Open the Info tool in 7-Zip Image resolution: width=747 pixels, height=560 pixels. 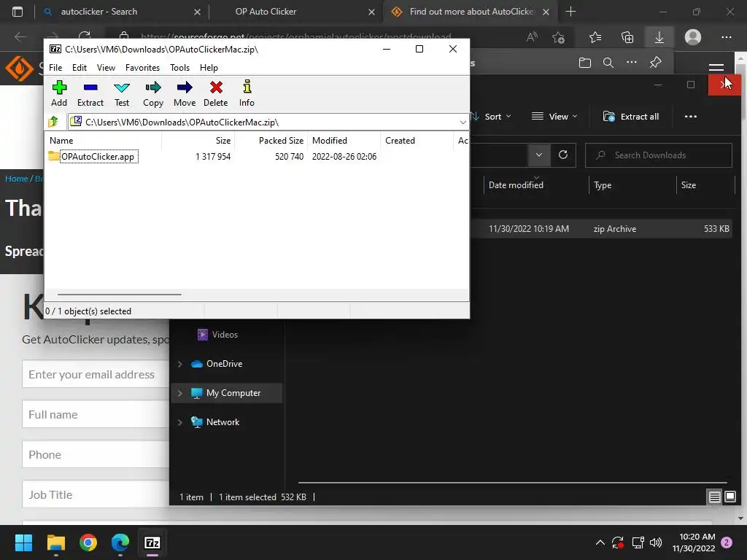[247, 93]
